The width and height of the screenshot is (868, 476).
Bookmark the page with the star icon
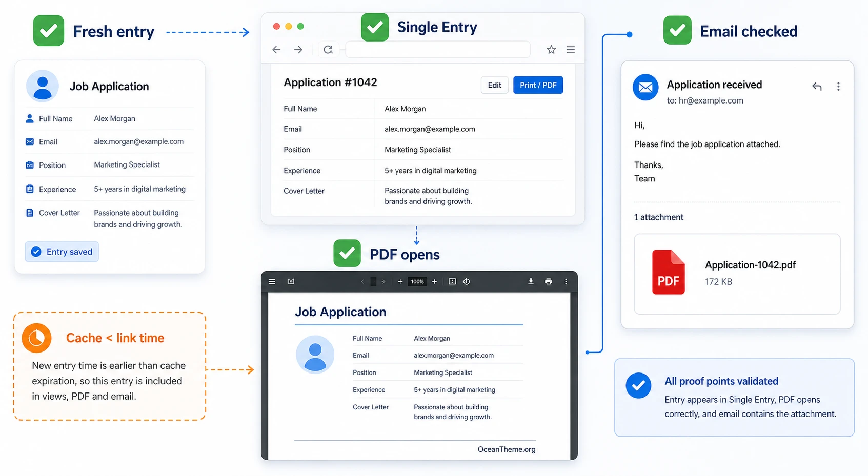tap(551, 50)
